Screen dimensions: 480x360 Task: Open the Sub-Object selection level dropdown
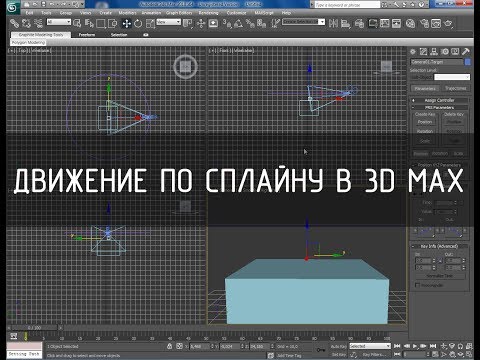coord(452,77)
